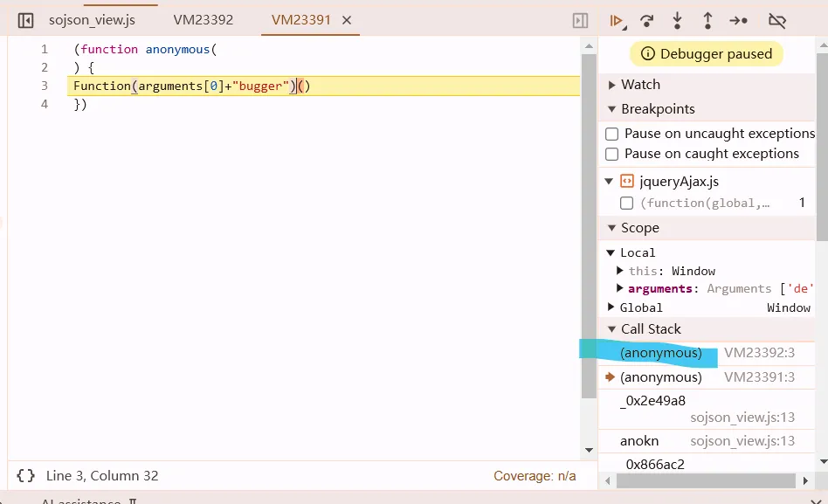Deactivate breakpoints
828x504 pixels.
[776, 21]
